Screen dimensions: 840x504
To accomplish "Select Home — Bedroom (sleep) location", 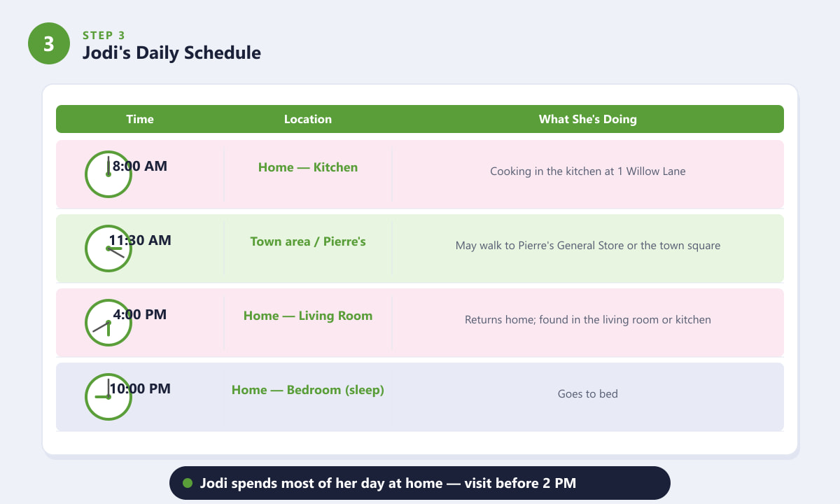I will [x=308, y=390].
